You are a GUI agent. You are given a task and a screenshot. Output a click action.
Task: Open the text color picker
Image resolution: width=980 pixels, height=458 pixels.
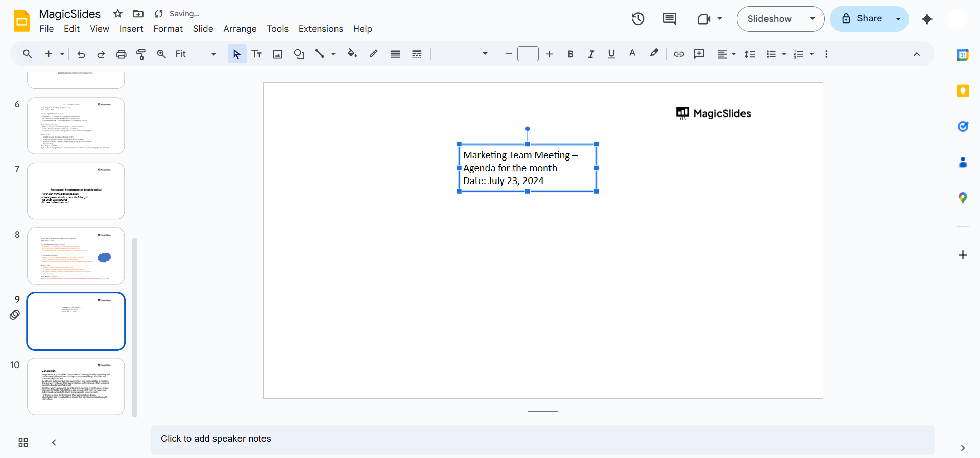[x=632, y=54]
